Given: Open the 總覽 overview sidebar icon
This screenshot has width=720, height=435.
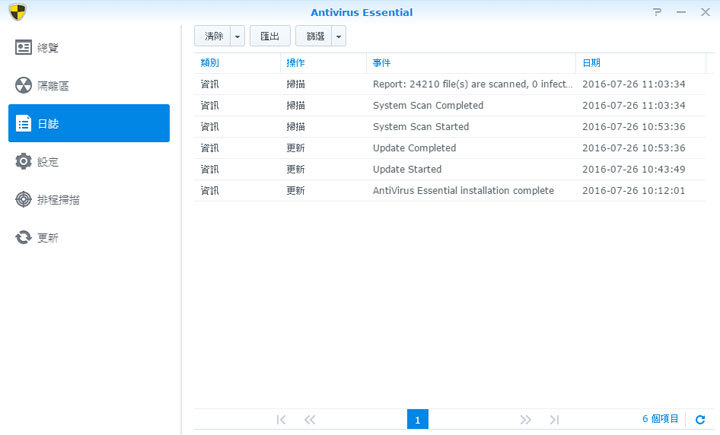Looking at the screenshot, I should 24,48.
